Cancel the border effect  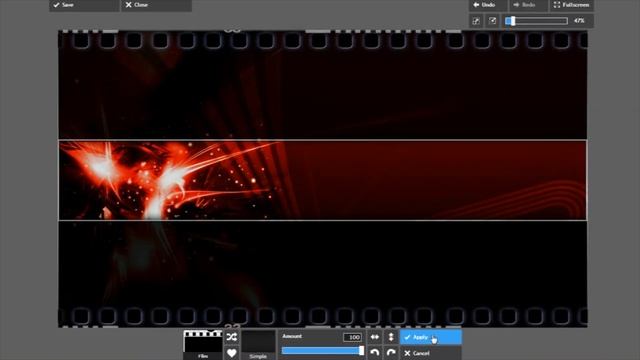tap(431, 353)
